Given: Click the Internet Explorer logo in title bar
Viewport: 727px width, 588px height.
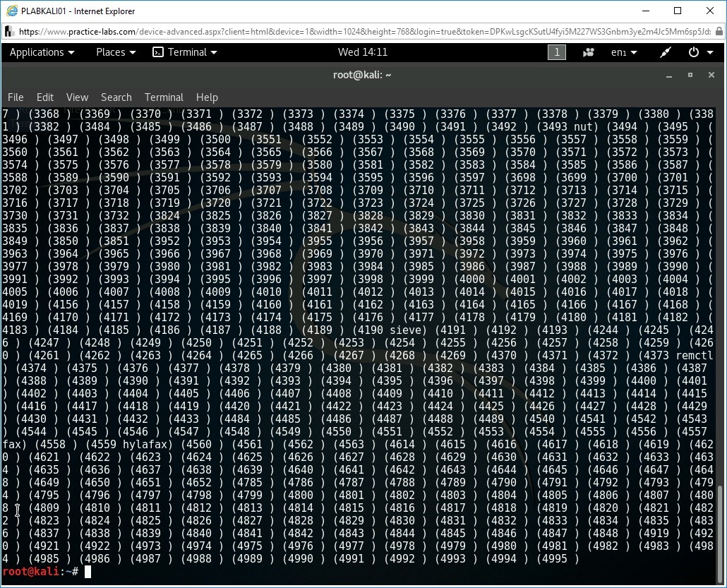Looking at the screenshot, I should (x=12, y=11).
